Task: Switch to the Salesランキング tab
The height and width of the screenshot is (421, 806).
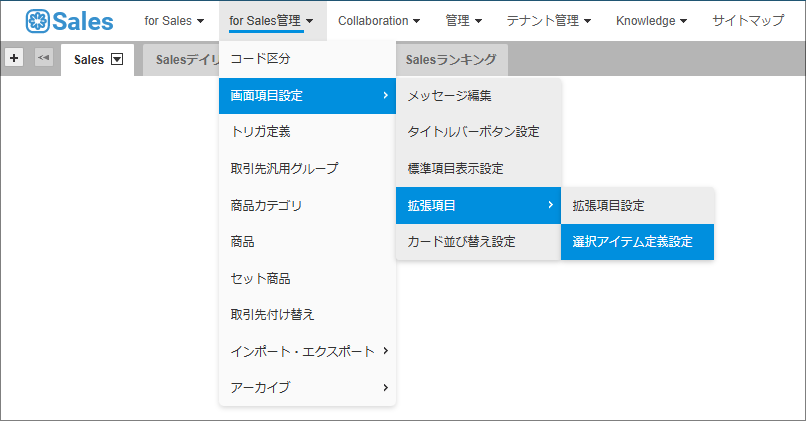Action: coord(451,60)
